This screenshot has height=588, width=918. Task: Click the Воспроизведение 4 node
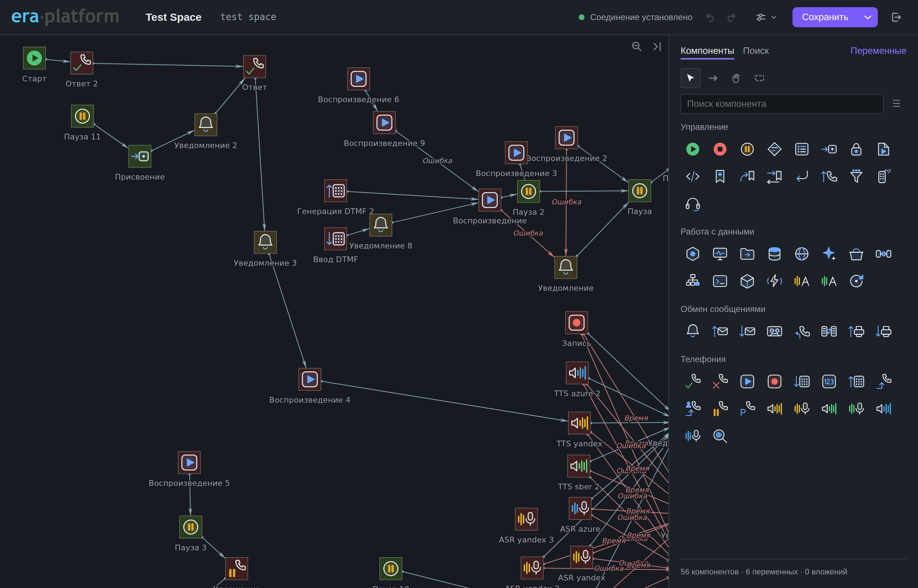coord(310,379)
